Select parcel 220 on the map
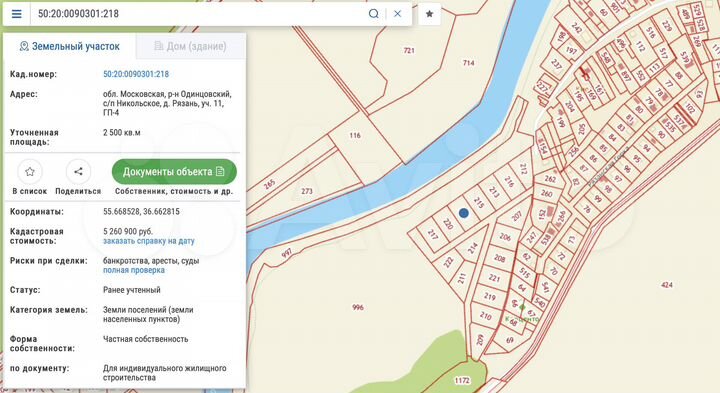Screen dimensions: 720x393 448,224
